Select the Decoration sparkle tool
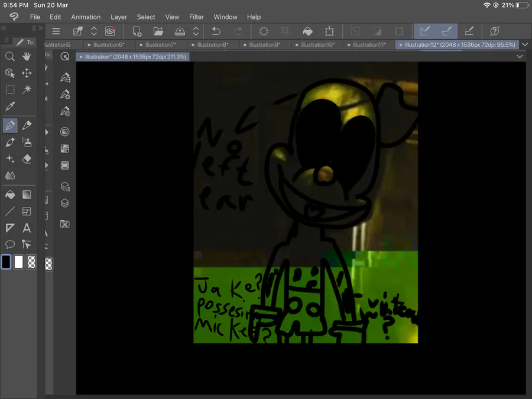 click(10, 159)
